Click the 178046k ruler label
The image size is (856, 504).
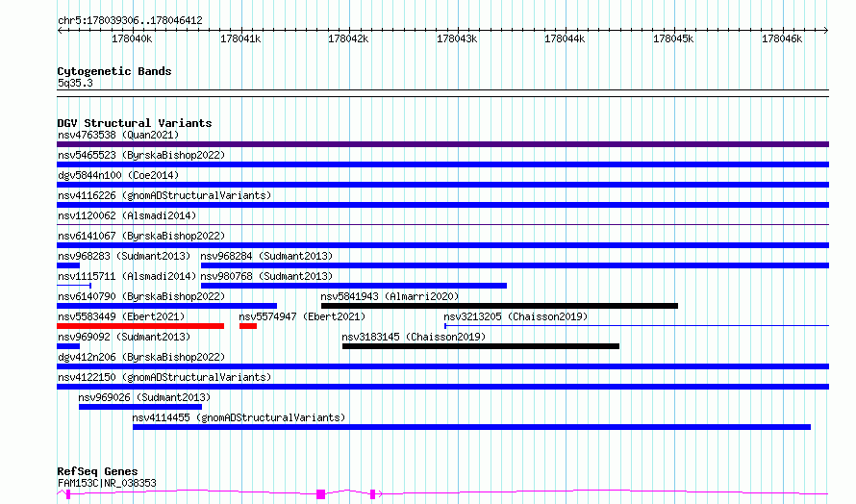782,38
